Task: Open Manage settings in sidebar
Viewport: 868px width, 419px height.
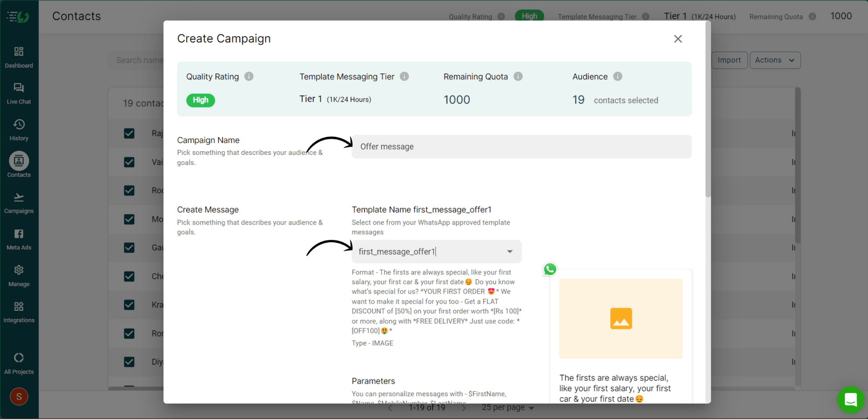Action: [x=19, y=276]
